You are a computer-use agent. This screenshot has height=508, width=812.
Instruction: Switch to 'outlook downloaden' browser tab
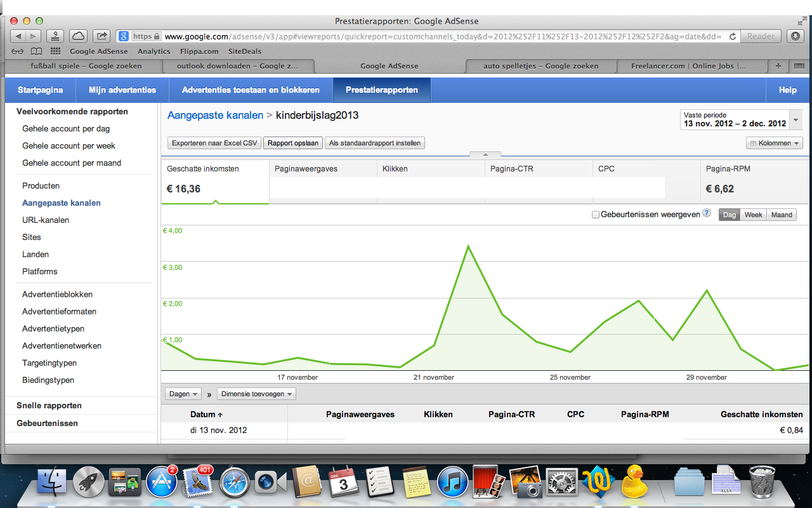(x=238, y=65)
